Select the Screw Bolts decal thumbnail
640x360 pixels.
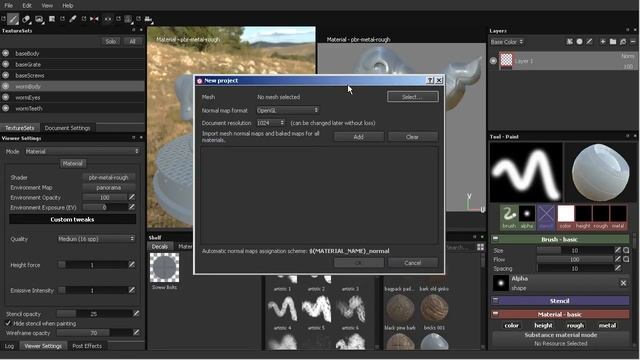click(x=164, y=268)
